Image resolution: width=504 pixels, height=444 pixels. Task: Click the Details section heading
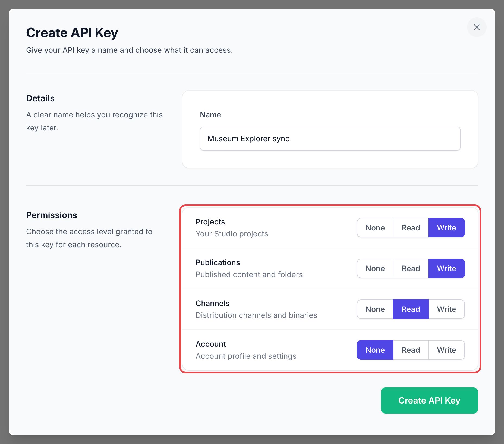pyautogui.click(x=40, y=98)
